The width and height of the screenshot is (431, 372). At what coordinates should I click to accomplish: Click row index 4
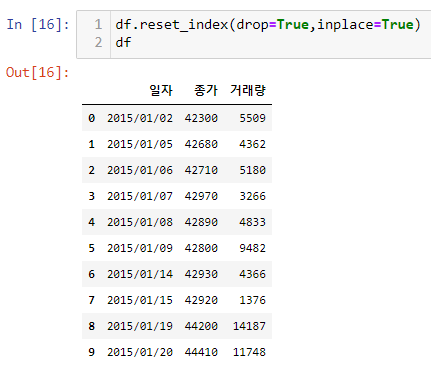point(92,222)
